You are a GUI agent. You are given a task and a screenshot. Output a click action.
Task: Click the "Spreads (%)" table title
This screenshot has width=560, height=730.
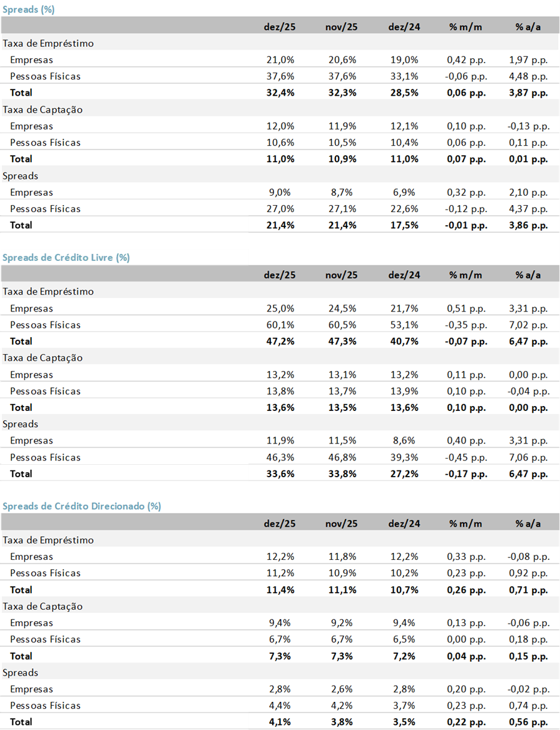click(x=28, y=9)
